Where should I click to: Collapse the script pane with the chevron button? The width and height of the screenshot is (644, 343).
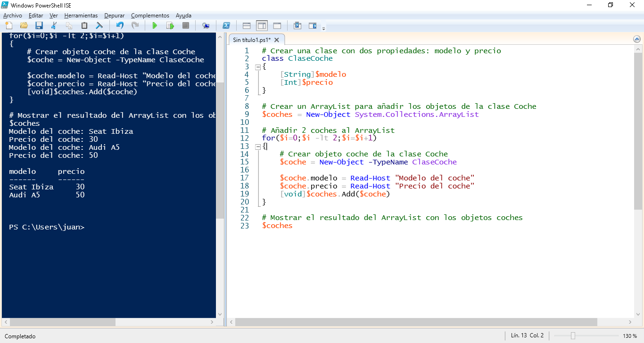click(637, 39)
